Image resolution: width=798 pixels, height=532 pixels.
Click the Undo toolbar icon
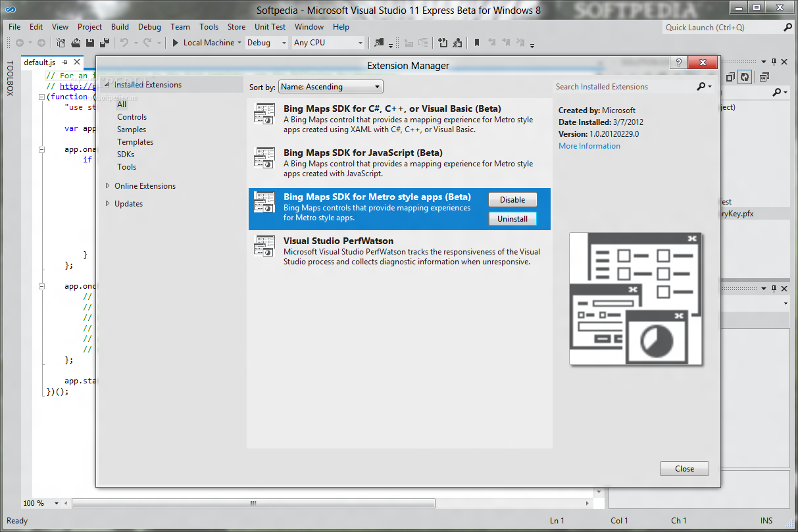pos(124,43)
